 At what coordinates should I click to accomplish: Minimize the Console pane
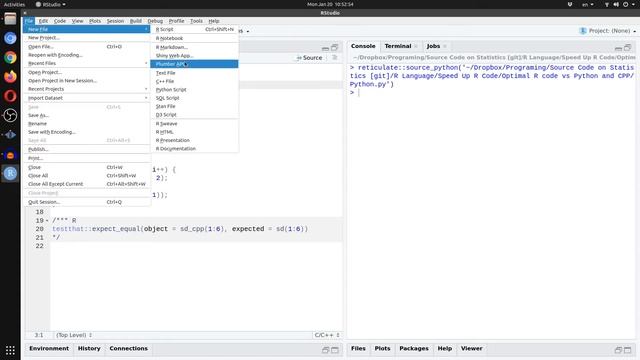click(618, 48)
